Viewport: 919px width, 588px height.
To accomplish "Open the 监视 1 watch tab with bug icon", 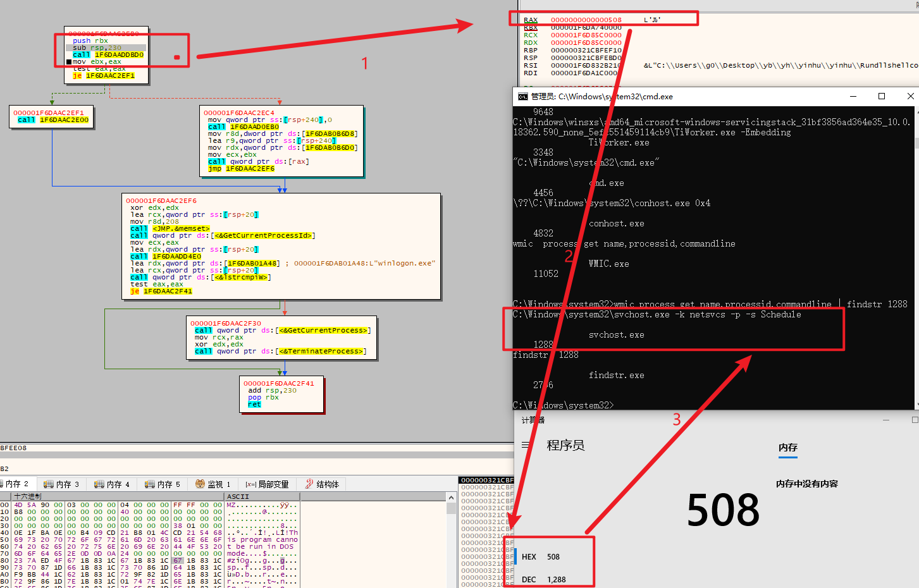I will tap(213, 484).
